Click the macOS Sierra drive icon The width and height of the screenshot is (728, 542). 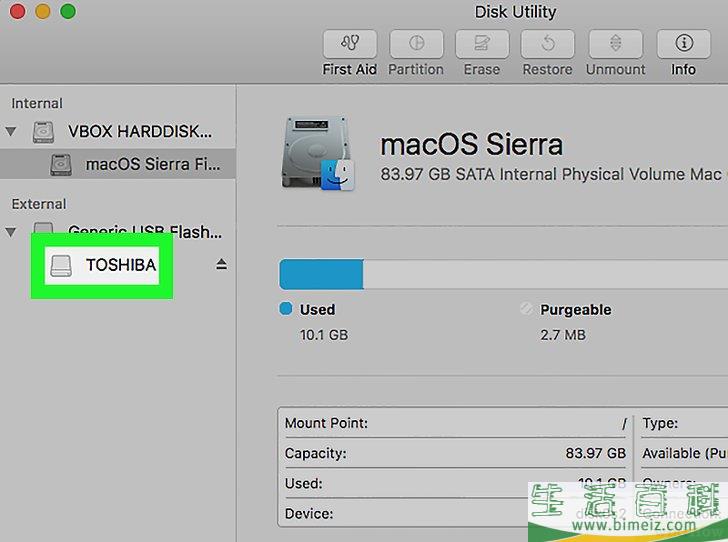pyautogui.click(x=318, y=153)
